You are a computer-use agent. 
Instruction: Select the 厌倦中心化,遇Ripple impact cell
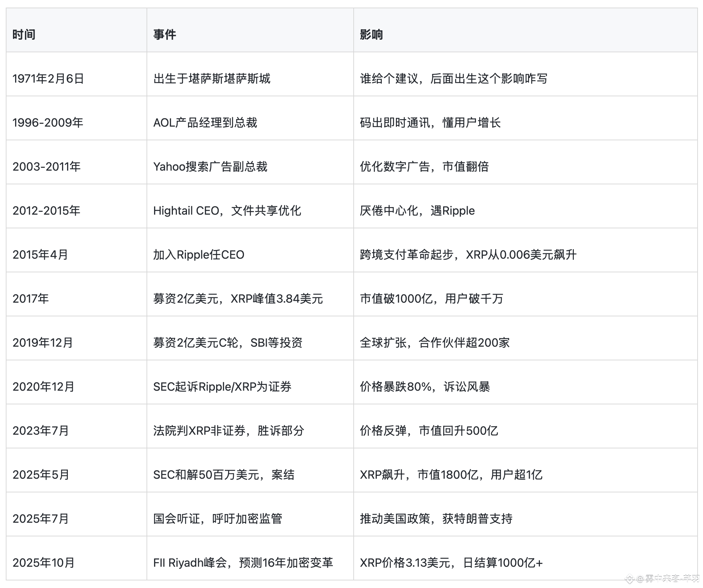417,211
